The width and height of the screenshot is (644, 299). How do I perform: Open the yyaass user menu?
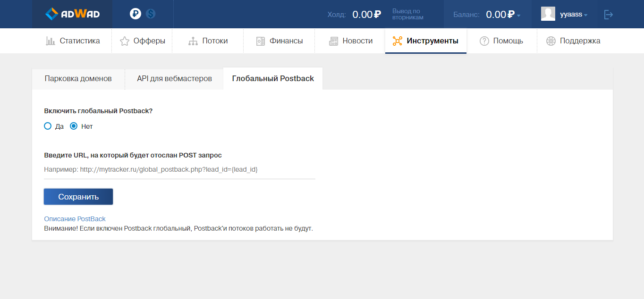(574, 15)
